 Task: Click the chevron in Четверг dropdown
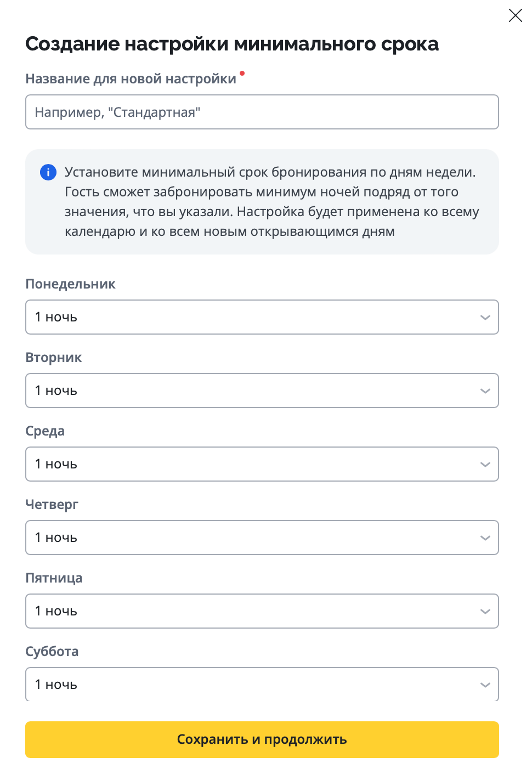pyautogui.click(x=485, y=538)
